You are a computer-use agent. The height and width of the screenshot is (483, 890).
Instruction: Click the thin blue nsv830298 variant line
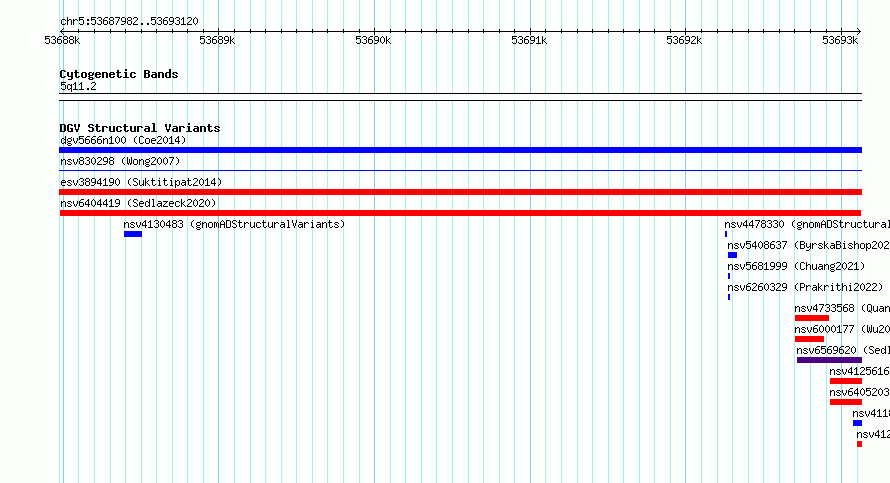pos(460,170)
